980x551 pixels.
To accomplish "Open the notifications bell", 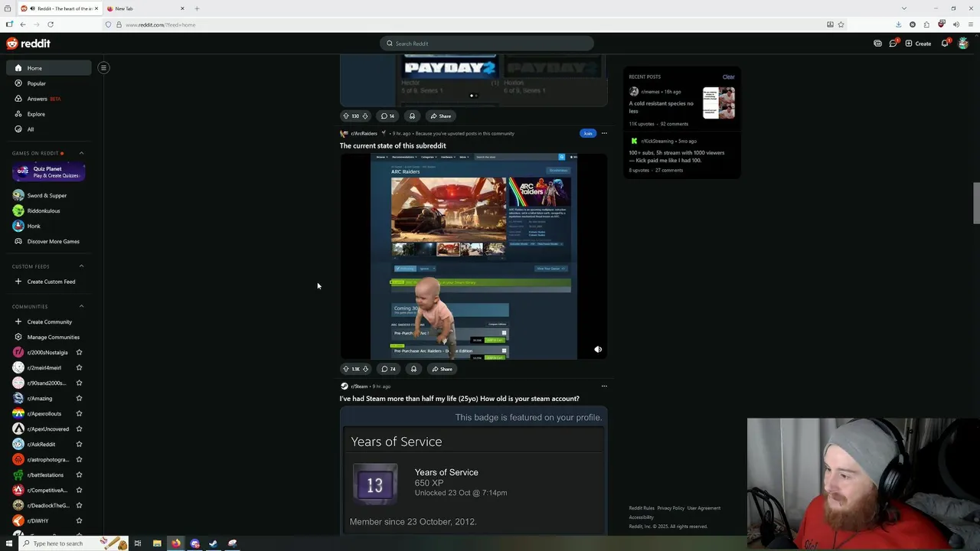I will coord(945,44).
